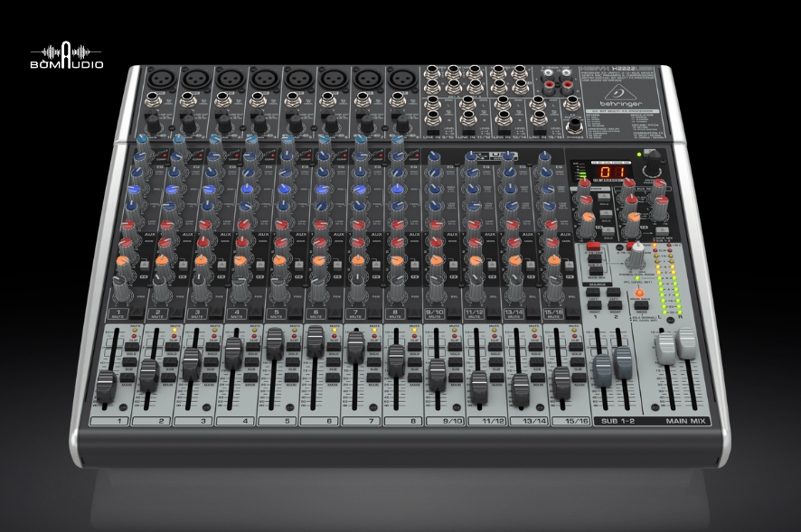Click the PAN knob on channel 1
The image size is (801, 532).
(x=121, y=288)
